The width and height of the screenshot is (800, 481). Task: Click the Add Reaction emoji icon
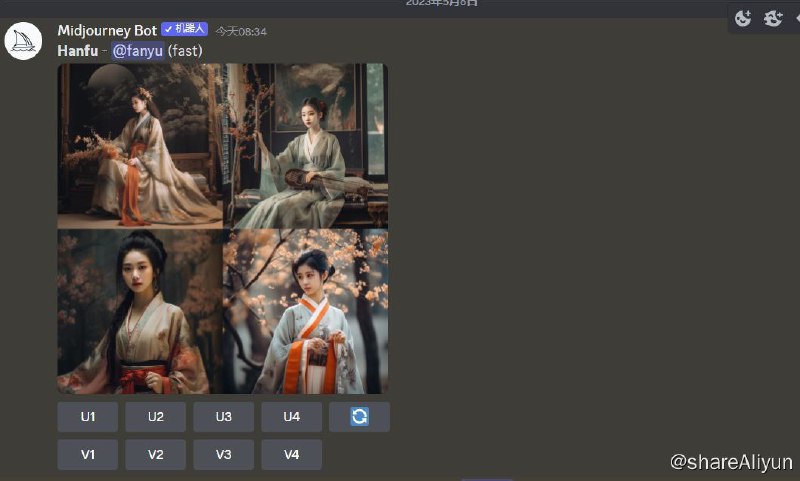click(x=743, y=18)
